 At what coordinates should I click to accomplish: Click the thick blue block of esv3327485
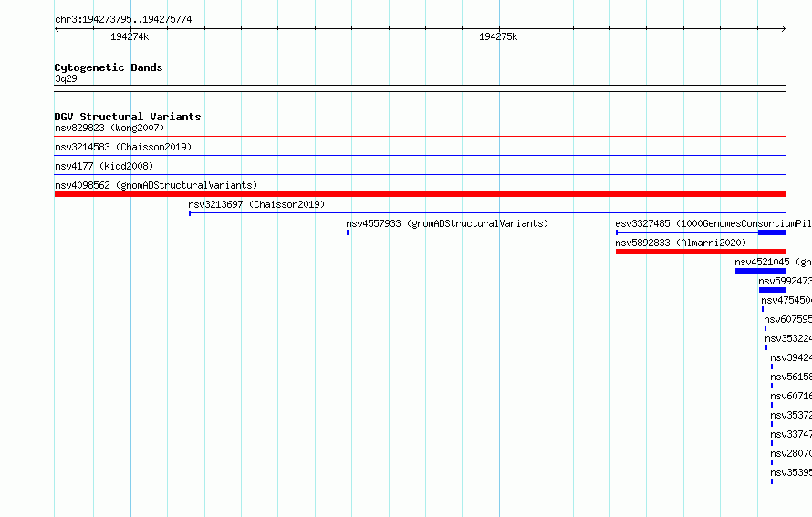pos(772,233)
